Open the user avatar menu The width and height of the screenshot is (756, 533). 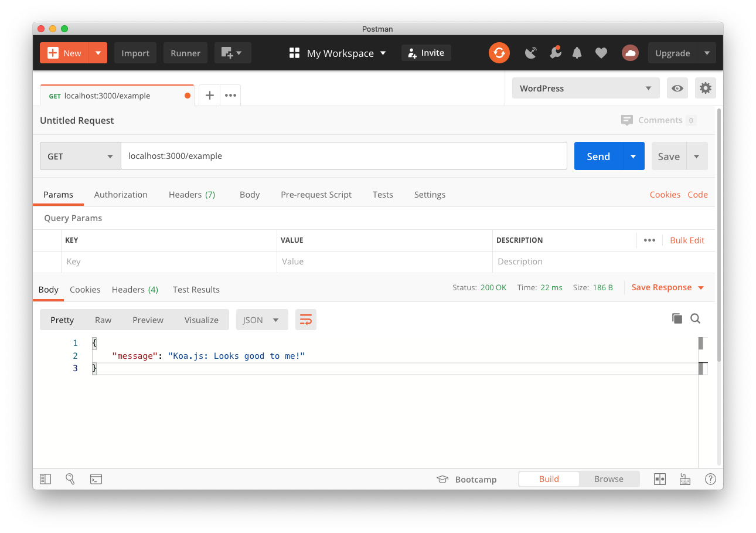pyautogui.click(x=630, y=53)
